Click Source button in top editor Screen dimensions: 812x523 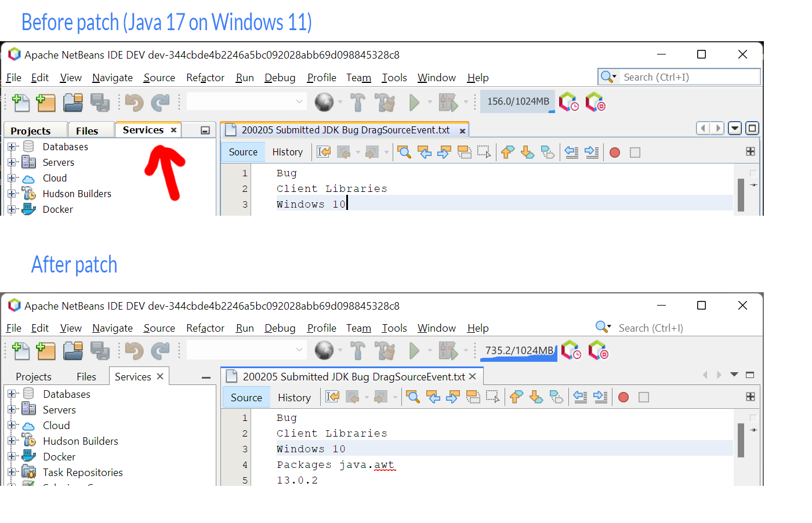(243, 152)
